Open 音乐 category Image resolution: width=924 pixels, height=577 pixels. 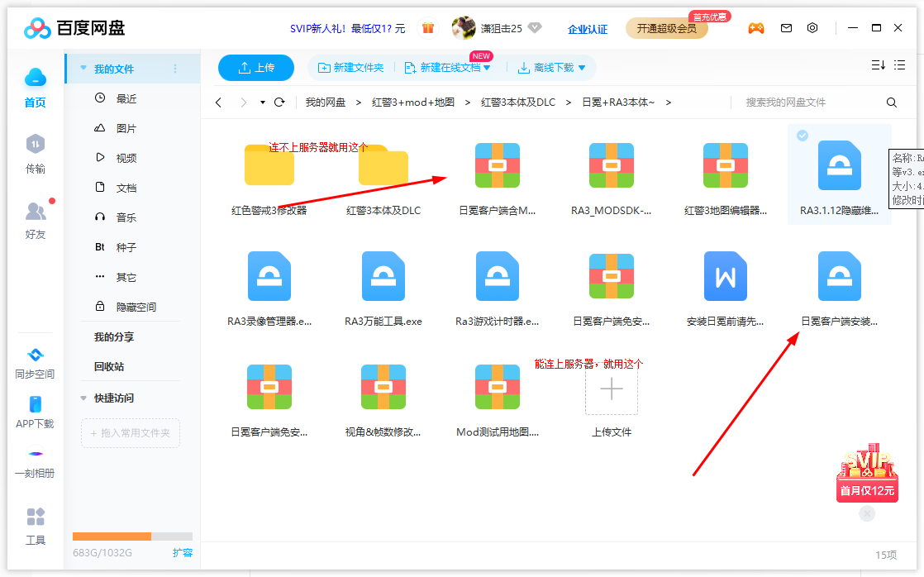pyautogui.click(x=126, y=217)
